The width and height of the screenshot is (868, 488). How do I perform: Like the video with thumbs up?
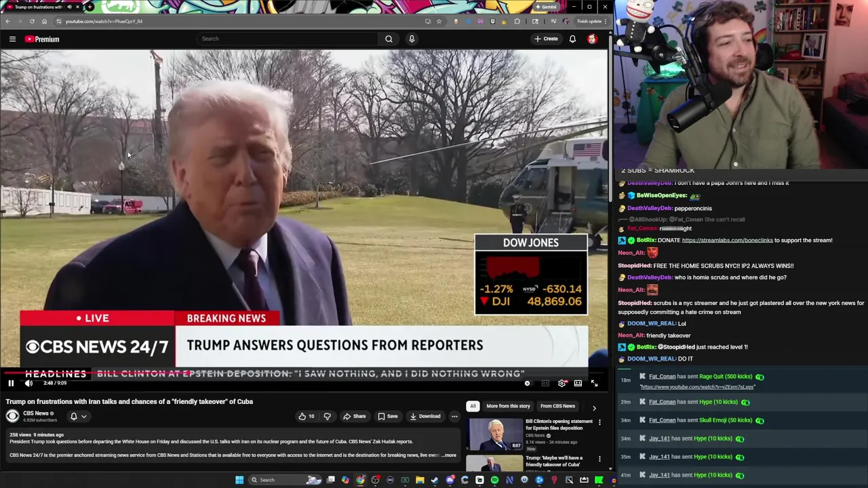(307, 416)
